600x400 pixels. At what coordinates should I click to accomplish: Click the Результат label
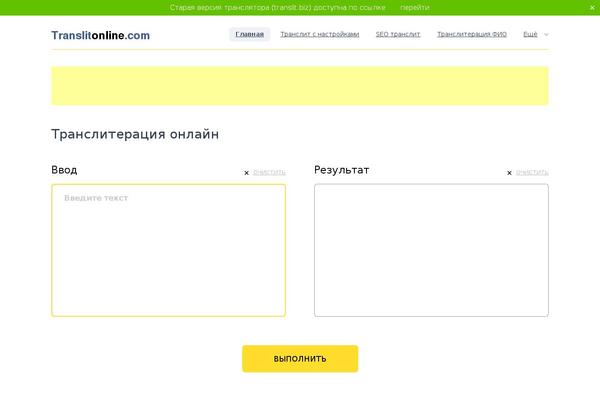(x=341, y=170)
